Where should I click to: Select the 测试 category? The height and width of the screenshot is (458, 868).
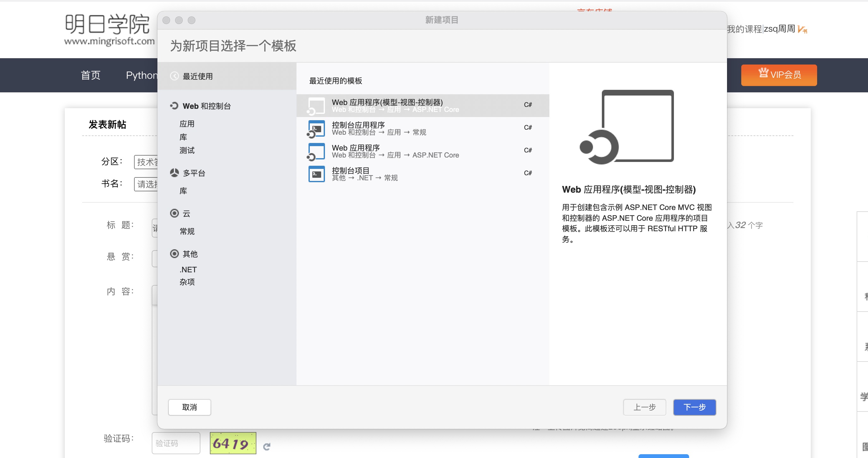click(187, 150)
